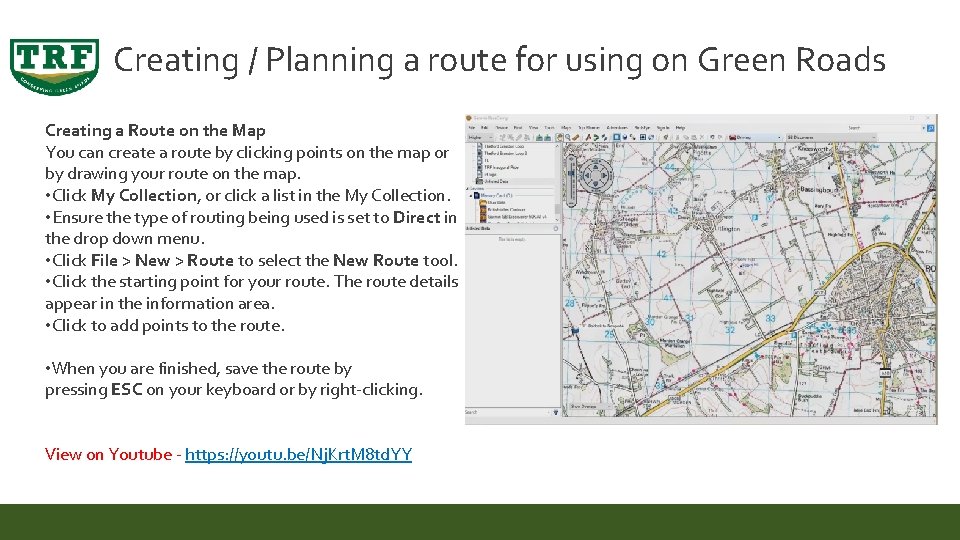Open the Driving activity profile dropdown

756,137
